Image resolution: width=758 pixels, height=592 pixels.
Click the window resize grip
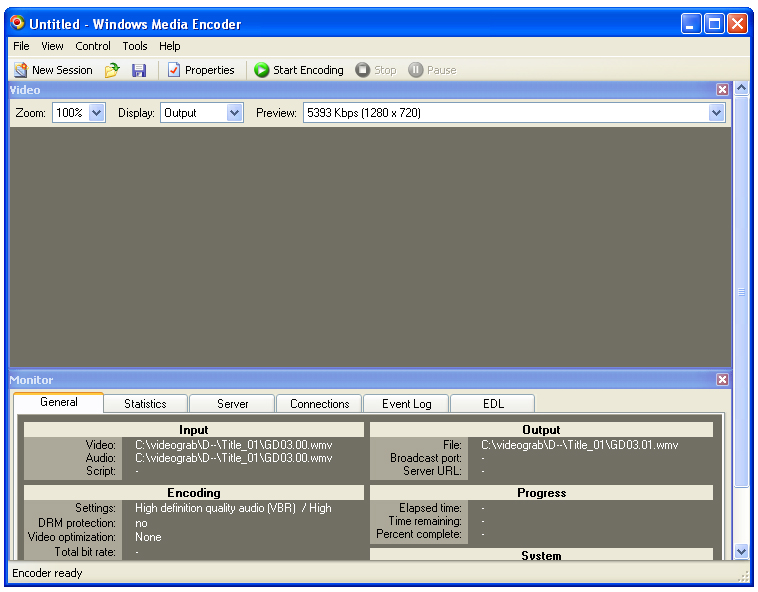point(743,576)
